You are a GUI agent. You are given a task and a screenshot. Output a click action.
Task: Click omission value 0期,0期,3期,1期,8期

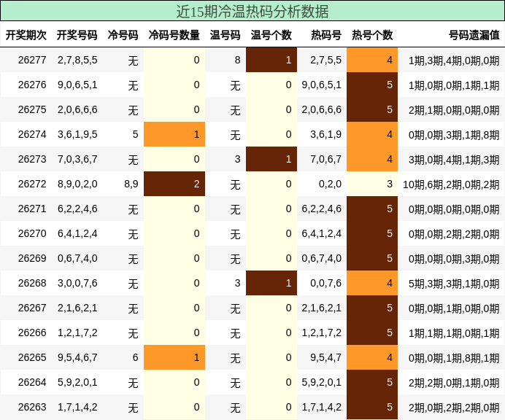(x=454, y=135)
